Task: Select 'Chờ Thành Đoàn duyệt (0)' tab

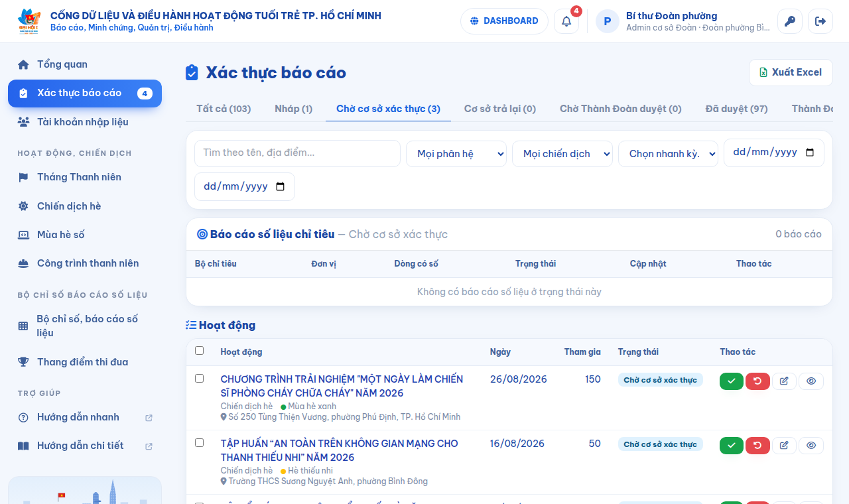Action: tap(621, 109)
